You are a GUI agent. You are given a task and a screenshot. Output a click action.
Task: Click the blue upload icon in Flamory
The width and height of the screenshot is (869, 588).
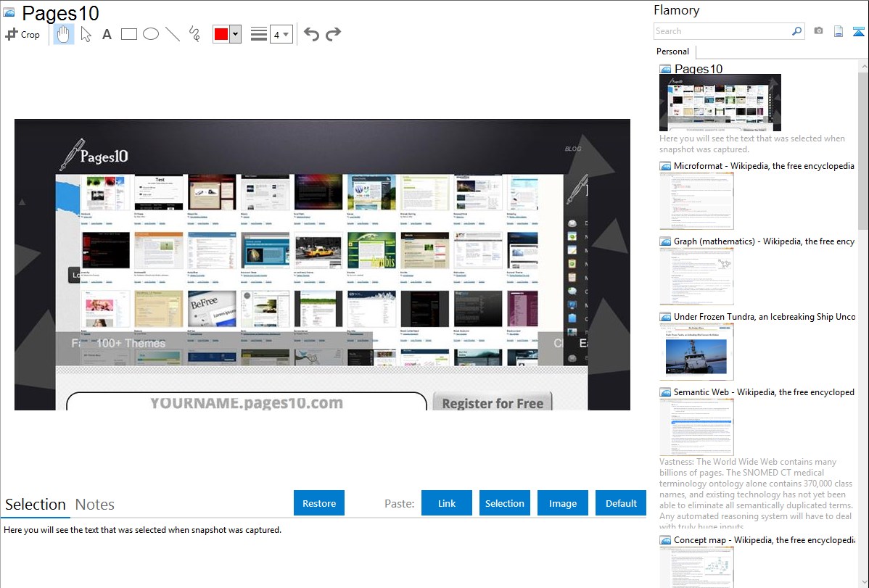click(858, 31)
